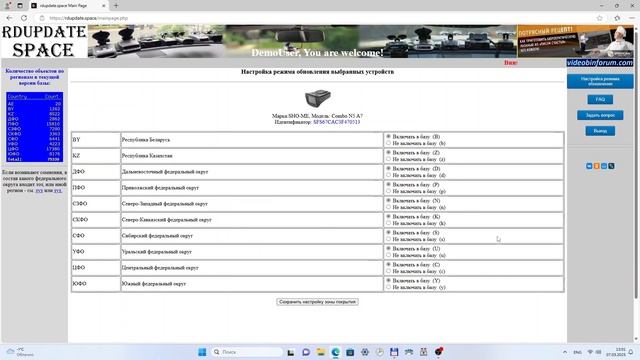Select include for СКФО (K)
The height and width of the screenshot is (360, 640).
click(x=388, y=216)
